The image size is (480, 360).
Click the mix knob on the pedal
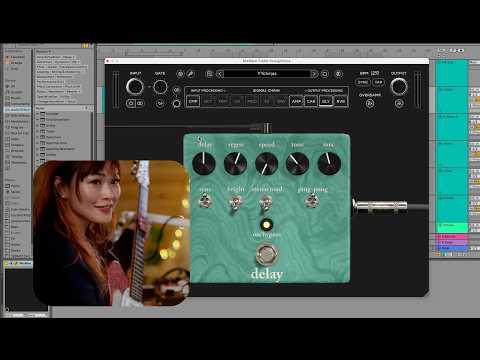tap(329, 163)
